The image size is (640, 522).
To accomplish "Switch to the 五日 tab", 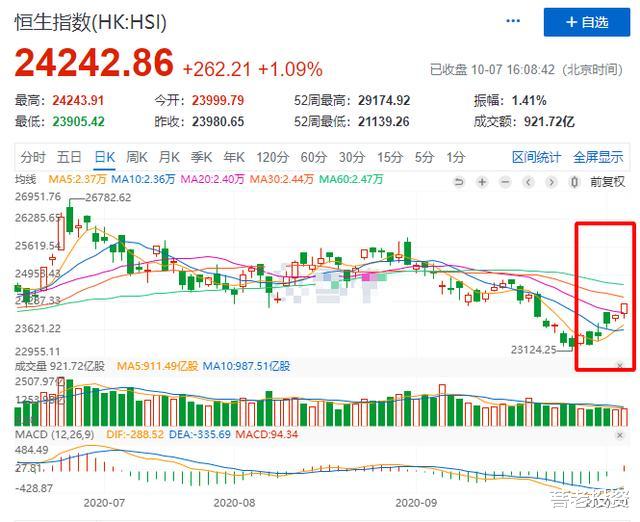I will pyautogui.click(x=69, y=157).
